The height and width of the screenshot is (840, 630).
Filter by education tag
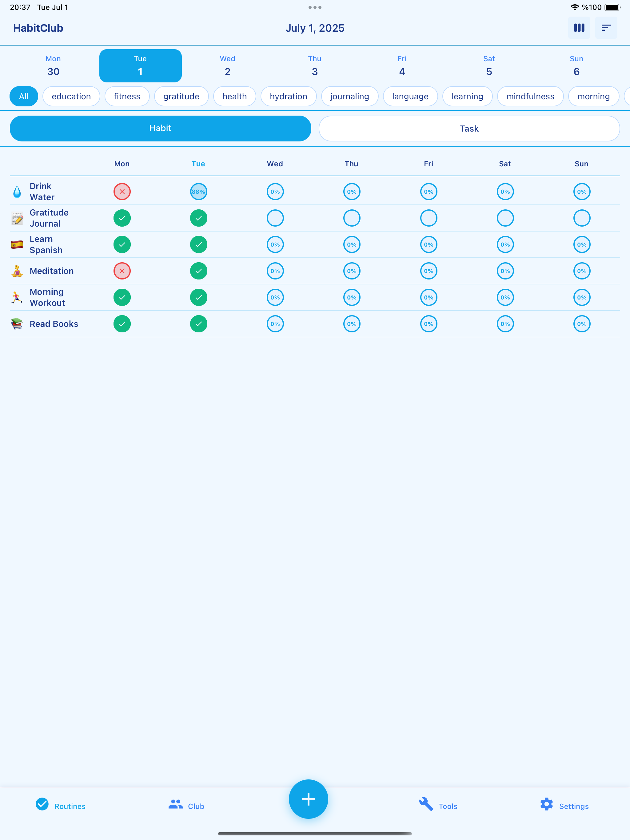(x=71, y=97)
